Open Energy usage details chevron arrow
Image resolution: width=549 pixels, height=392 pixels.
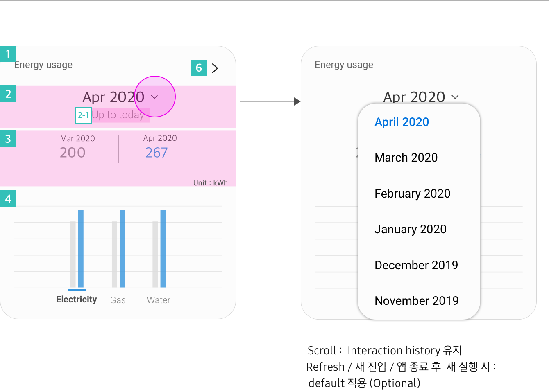[215, 68]
